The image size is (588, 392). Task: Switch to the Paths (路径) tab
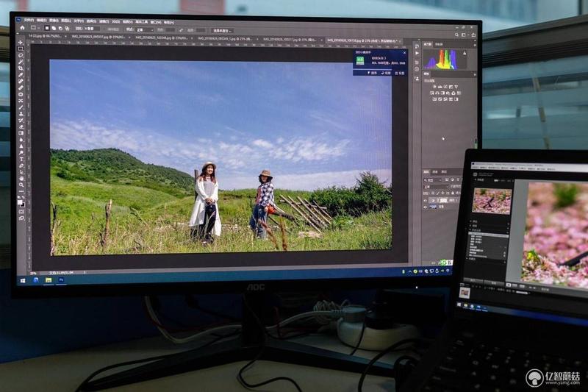click(x=444, y=172)
